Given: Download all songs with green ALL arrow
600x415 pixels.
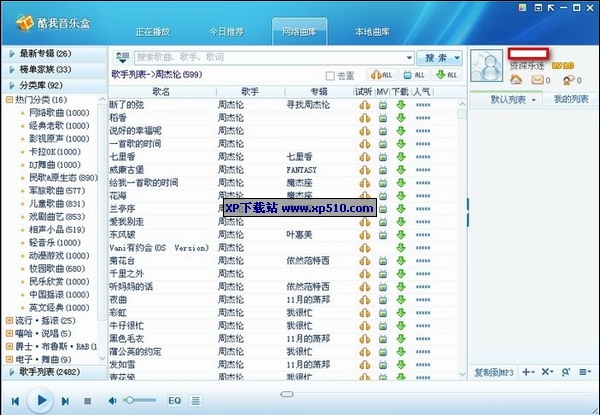Looking at the screenshot, I should coord(447,75).
